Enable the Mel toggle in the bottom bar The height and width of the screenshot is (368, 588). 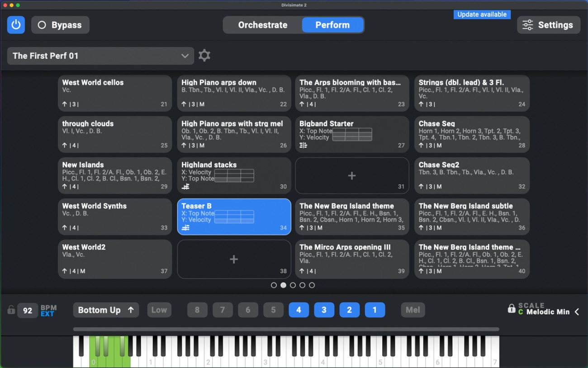click(413, 310)
